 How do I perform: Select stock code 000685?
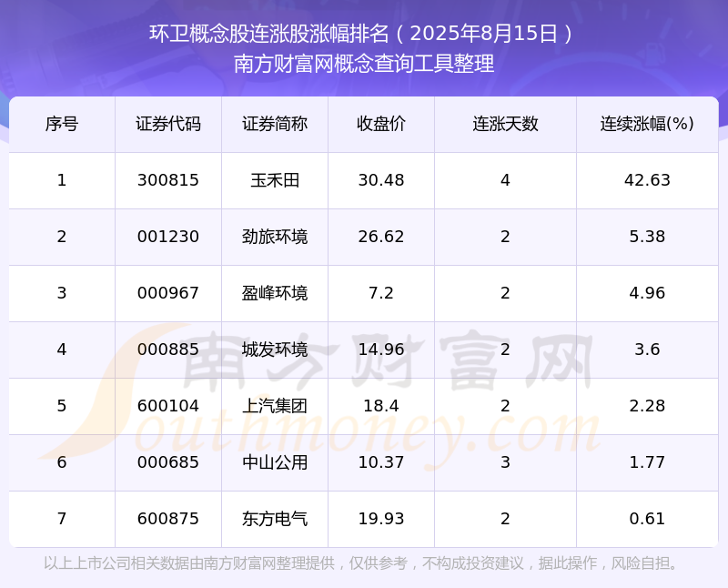tap(168, 462)
